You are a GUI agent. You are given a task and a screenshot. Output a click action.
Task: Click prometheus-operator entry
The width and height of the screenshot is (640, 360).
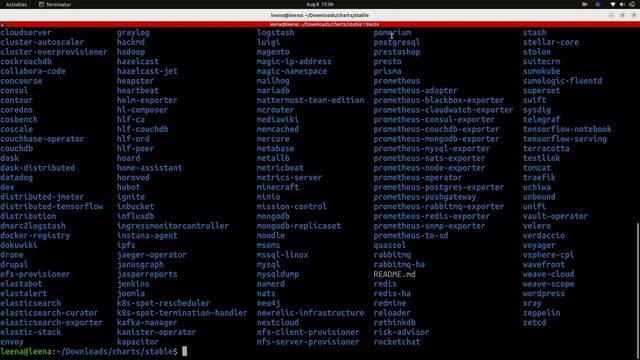418,178
